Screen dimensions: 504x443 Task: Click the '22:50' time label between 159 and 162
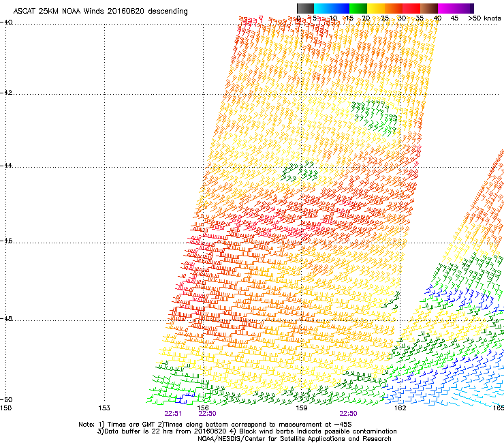click(349, 414)
